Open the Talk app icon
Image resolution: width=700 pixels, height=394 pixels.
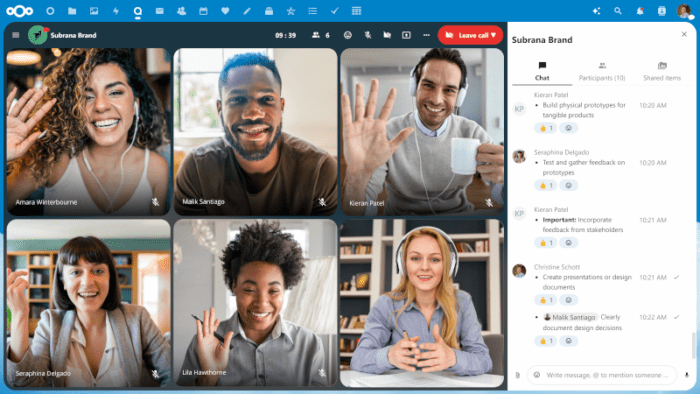coord(138,11)
